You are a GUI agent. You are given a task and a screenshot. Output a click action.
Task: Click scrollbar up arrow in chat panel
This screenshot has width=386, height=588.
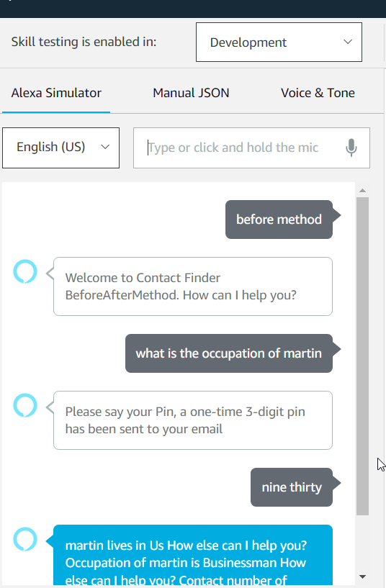point(362,191)
